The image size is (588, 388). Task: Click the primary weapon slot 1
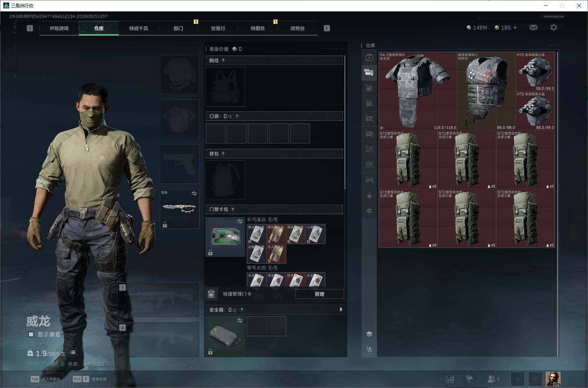tap(159, 300)
